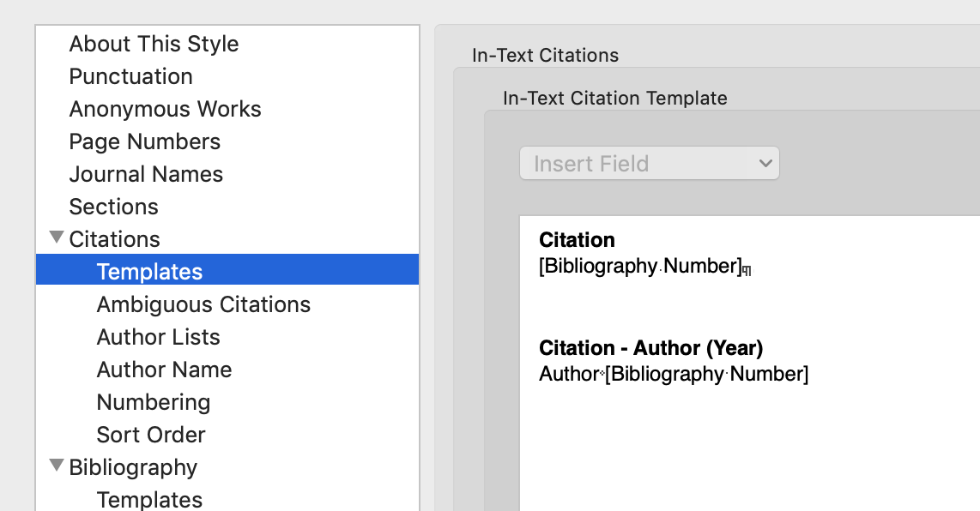Go to Anonymous Works settings
This screenshot has height=511, width=980.
click(165, 109)
